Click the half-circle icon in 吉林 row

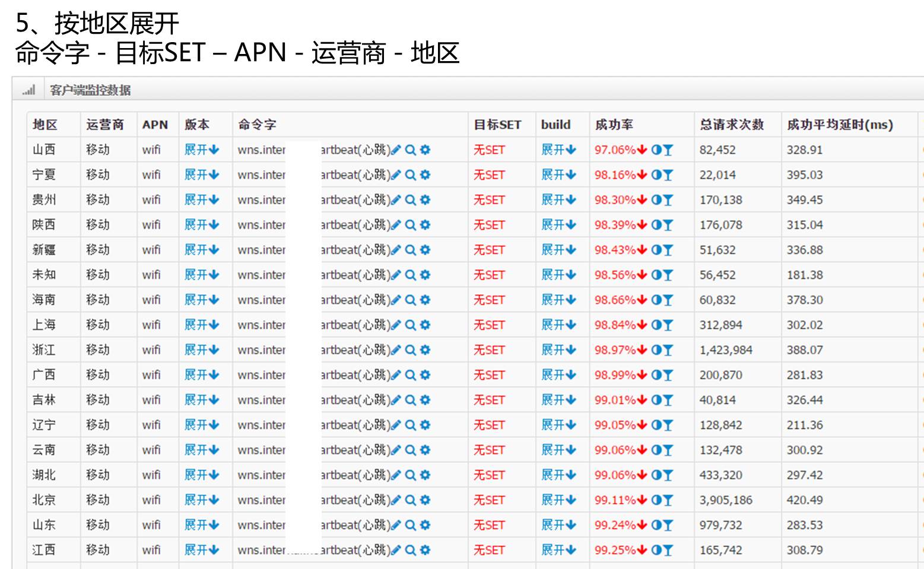(656, 400)
